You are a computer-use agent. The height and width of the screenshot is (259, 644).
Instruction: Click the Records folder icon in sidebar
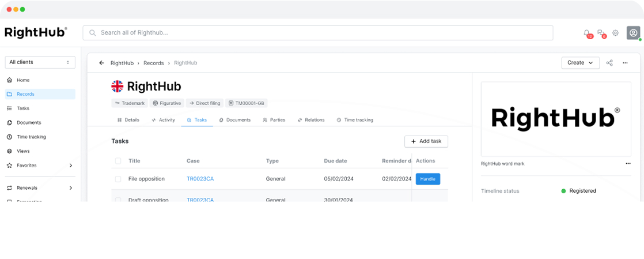(9, 94)
